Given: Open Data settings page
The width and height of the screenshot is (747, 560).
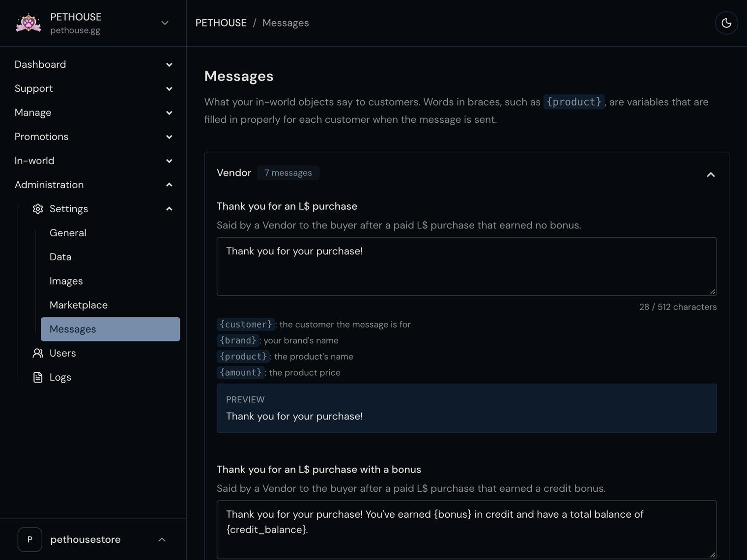Looking at the screenshot, I should [60, 257].
